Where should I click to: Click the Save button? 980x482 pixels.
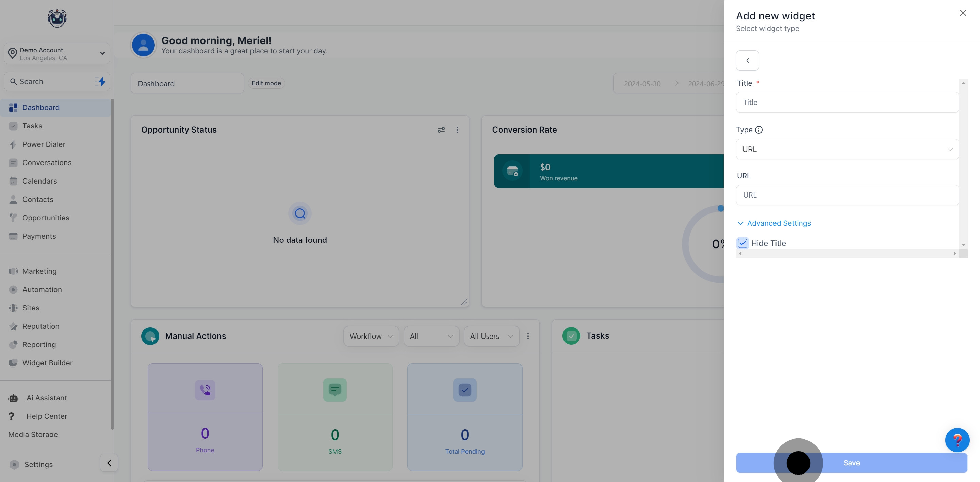click(851, 463)
